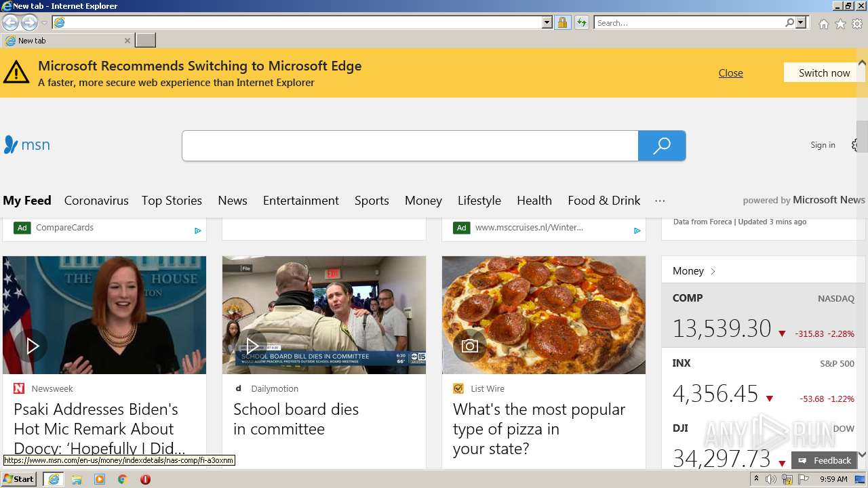
Task: Click the List Wire source label
Action: pyautogui.click(x=488, y=388)
